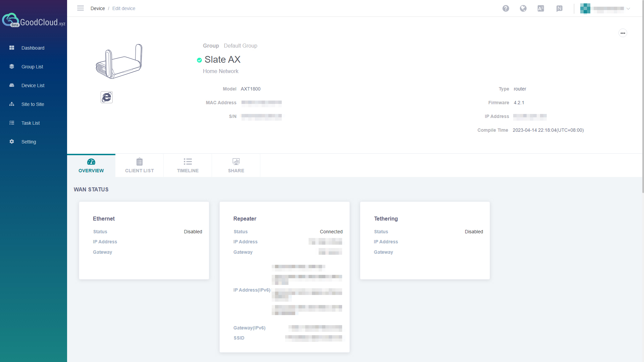
Task: Open the Group List page
Action: [x=32, y=67]
